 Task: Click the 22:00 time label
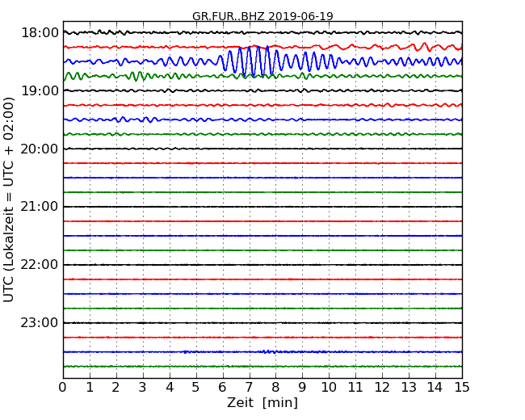40,265
